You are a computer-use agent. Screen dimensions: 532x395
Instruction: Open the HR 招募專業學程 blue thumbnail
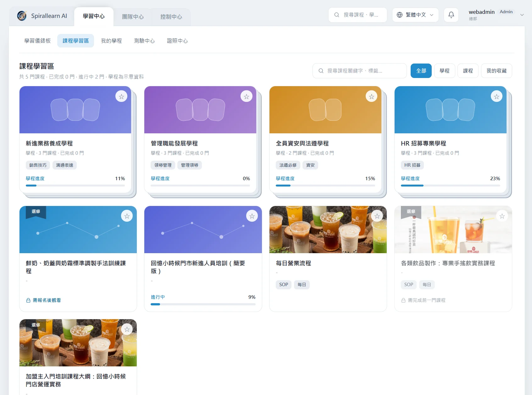coord(450,110)
